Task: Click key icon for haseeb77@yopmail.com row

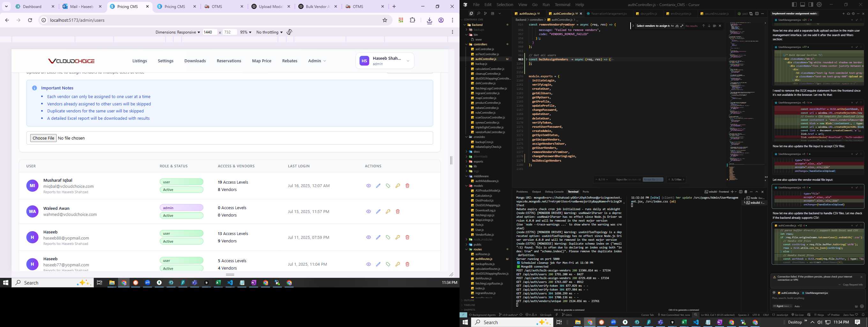Action: (398, 264)
